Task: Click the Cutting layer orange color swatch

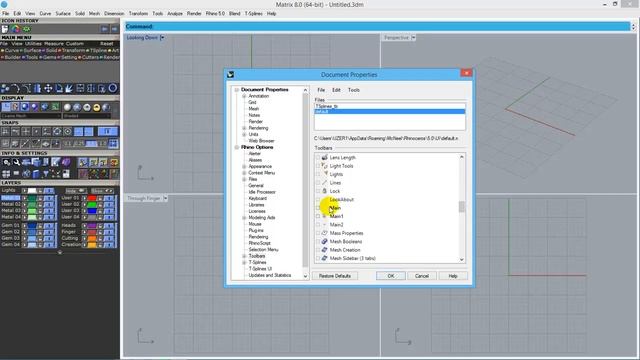Action: 92,238
